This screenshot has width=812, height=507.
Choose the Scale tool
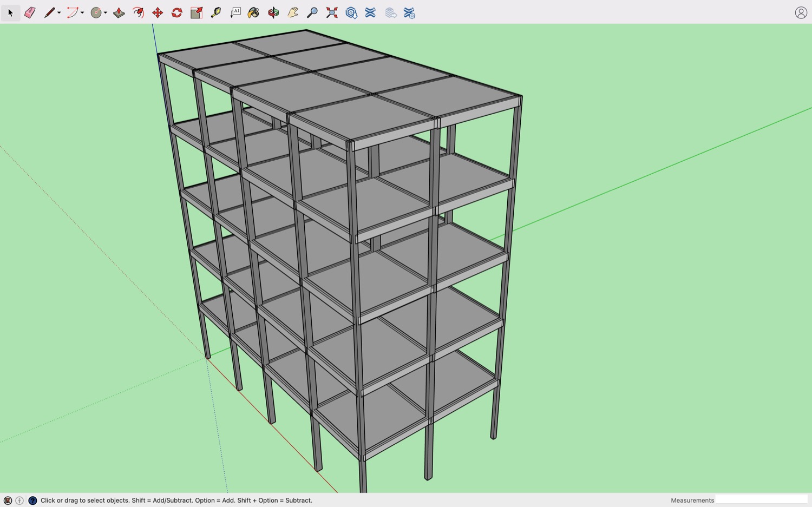coord(197,12)
